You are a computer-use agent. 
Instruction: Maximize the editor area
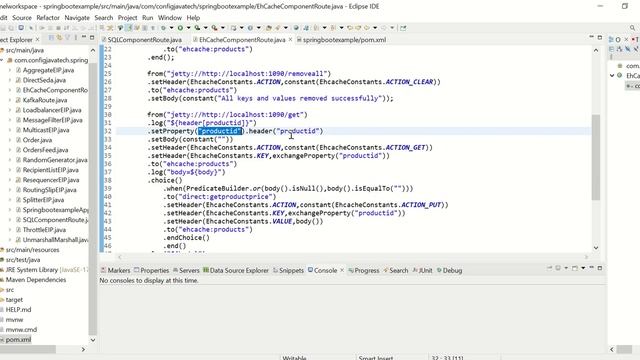pos(600,37)
